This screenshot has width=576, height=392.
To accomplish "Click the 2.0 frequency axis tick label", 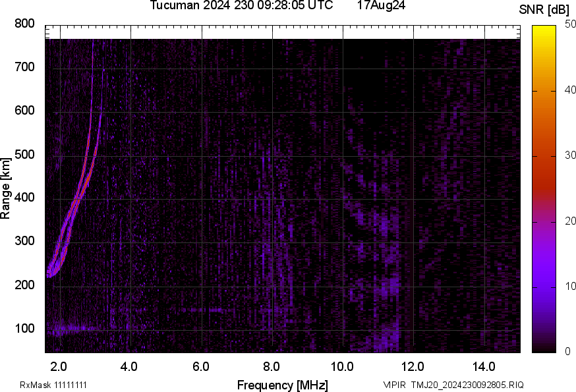I will (59, 366).
